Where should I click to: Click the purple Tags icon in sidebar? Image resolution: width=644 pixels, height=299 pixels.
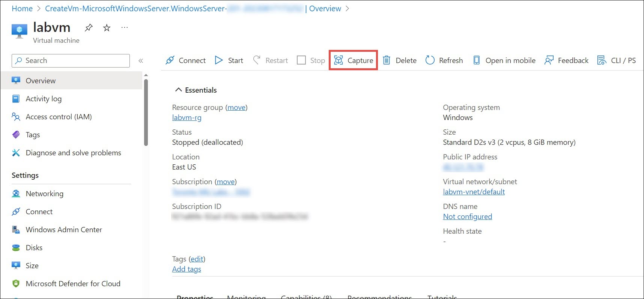16,134
